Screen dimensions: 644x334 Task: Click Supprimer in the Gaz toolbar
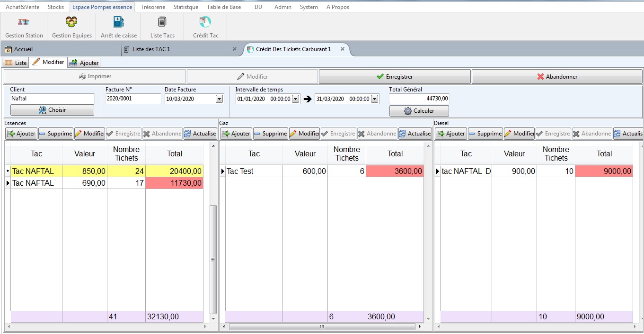pos(270,134)
